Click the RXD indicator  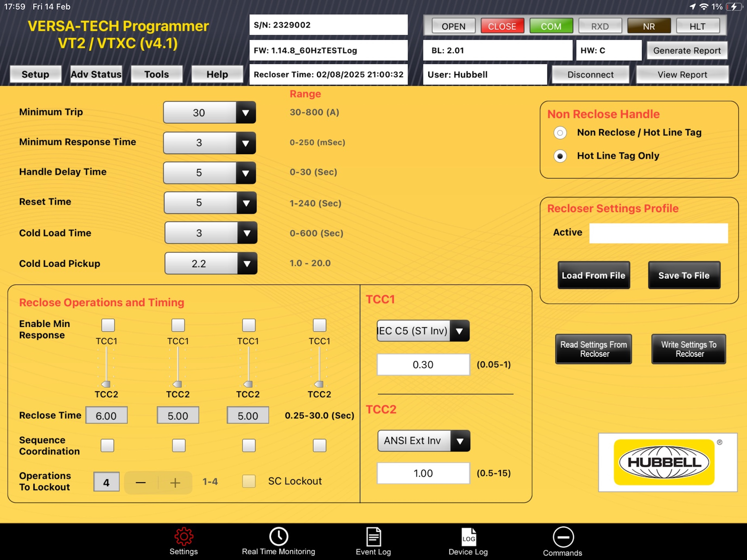pos(600,26)
